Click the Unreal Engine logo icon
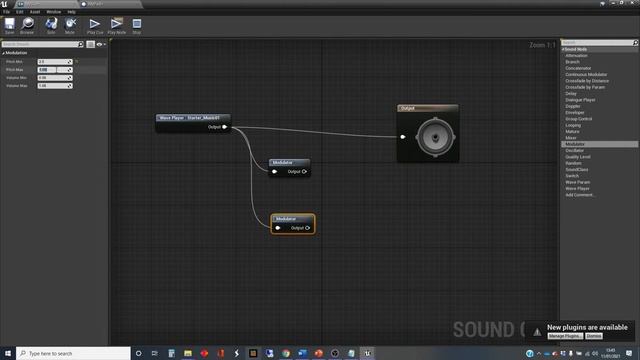This screenshot has height=360, width=640. tap(4, 4)
